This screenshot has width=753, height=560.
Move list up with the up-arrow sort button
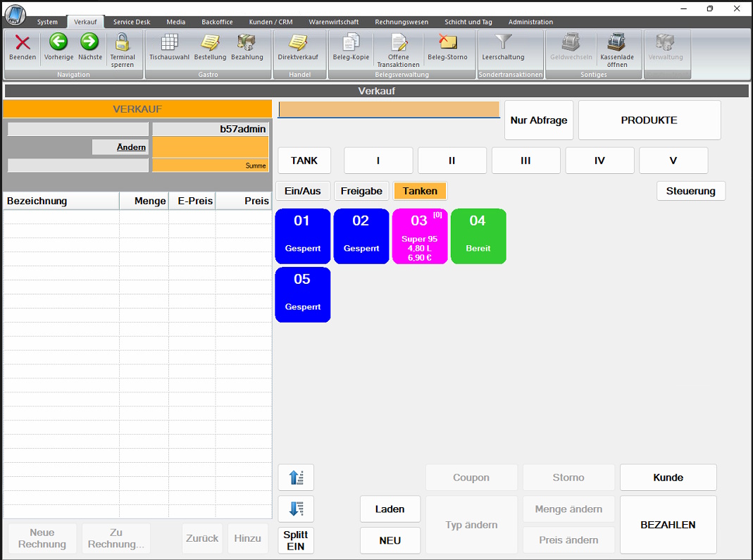coord(296,478)
